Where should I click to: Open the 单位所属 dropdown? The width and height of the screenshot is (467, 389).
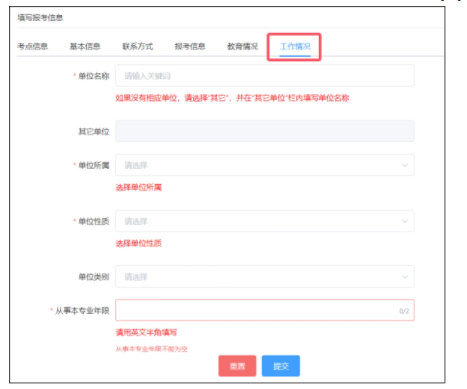click(265, 165)
